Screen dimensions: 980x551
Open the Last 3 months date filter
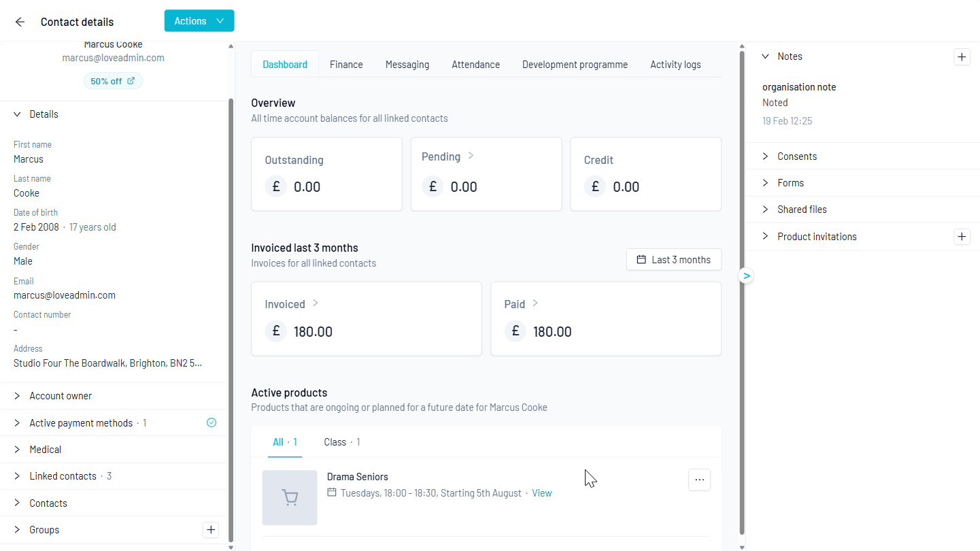click(673, 260)
